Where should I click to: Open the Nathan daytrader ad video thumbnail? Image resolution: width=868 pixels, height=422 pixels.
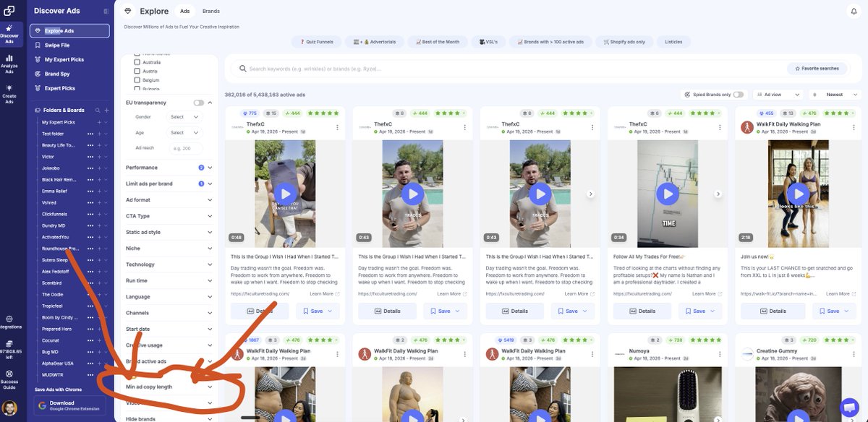[668, 192]
